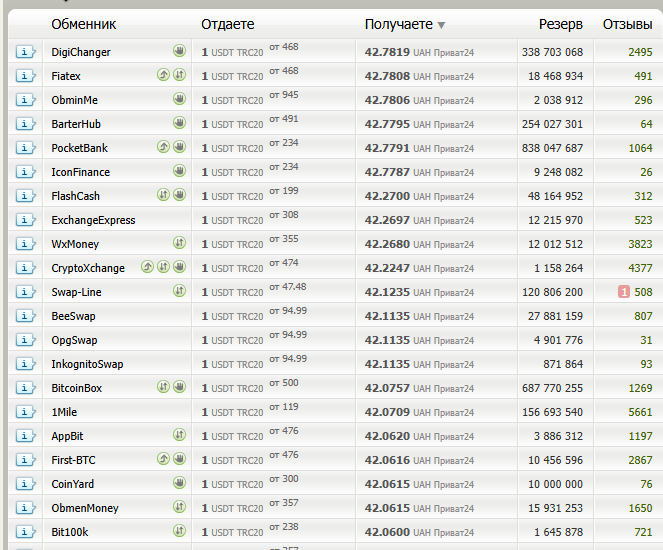Open the info icon for ExchangeExpress
Screen dimensions: 663x550
point(25,220)
